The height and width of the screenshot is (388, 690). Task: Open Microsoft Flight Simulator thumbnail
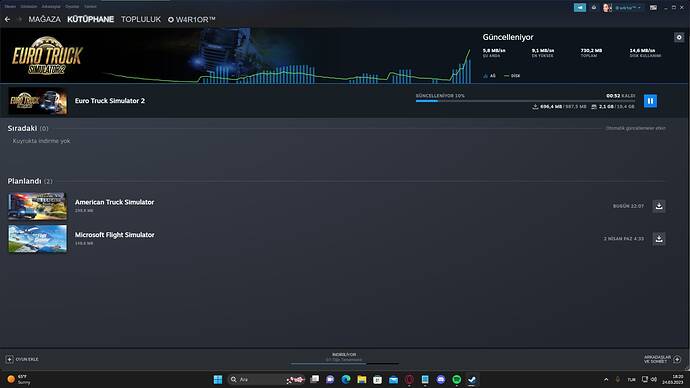click(37, 238)
